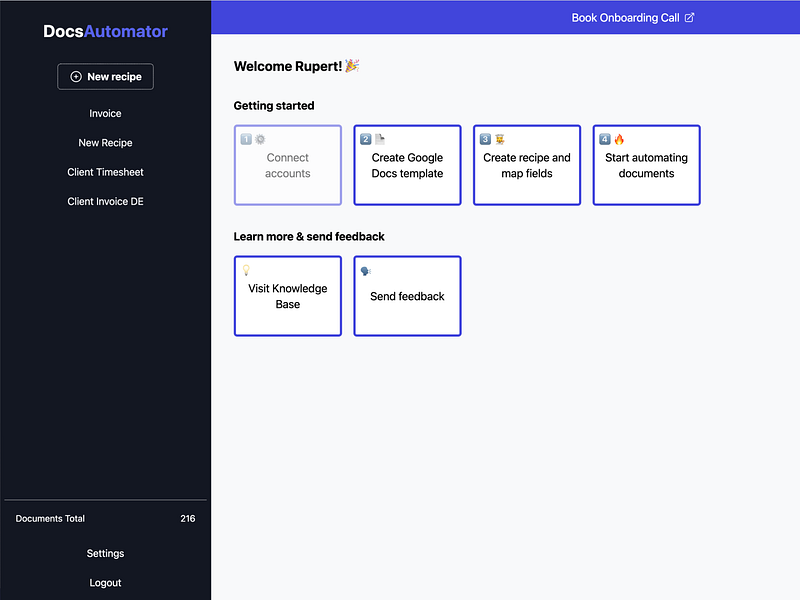This screenshot has height=600, width=800.
Task: Click Logout in the sidebar
Action: [x=105, y=583]
